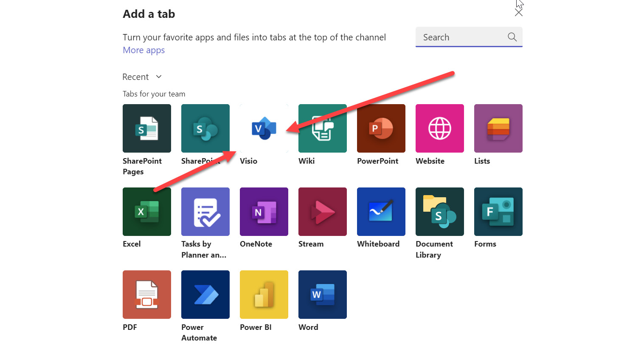
Task: Open the Lists app tile
Action: tap(498, 128)
